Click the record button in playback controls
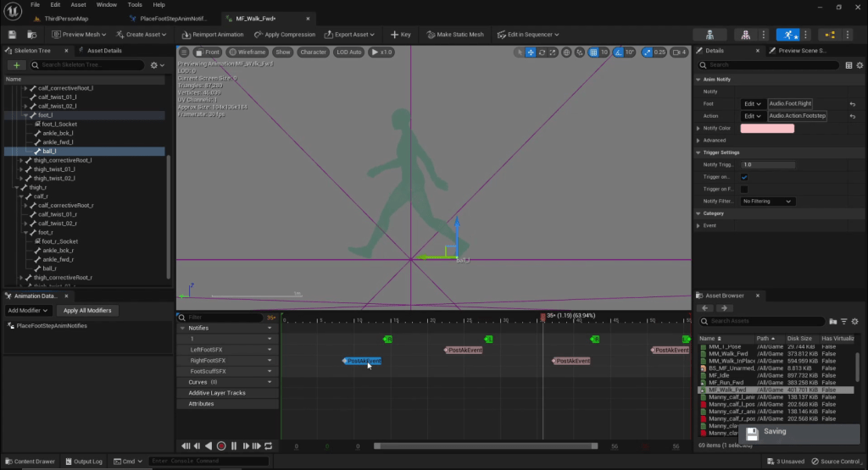This screenshot has width=868, height=470. click(221, 446)
